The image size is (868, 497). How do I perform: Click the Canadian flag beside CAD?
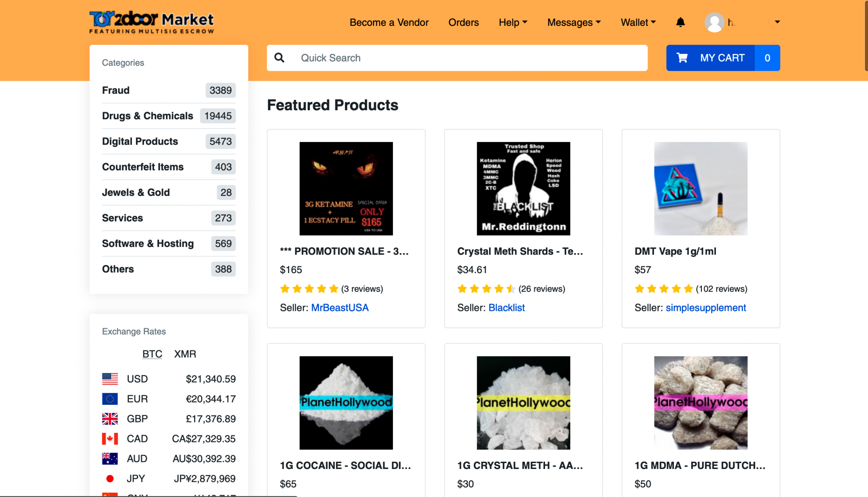click(x=110, y=438)
